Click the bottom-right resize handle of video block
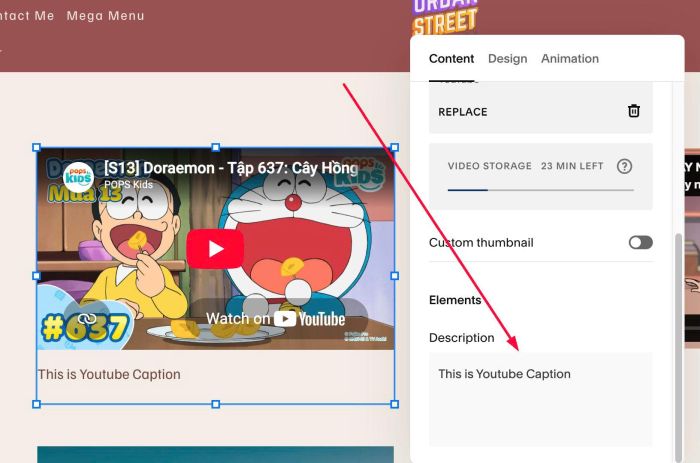The image size is (700, 463). pyautogui.click(x=395, y=404)
